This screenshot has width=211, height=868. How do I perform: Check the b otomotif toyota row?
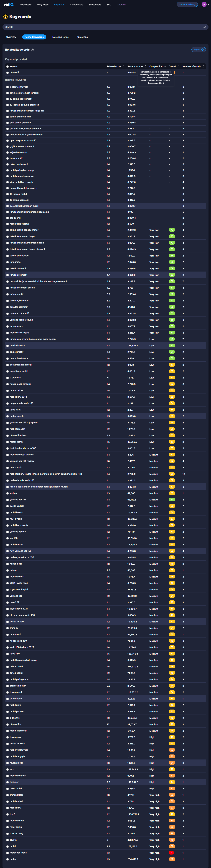[7, 87]
